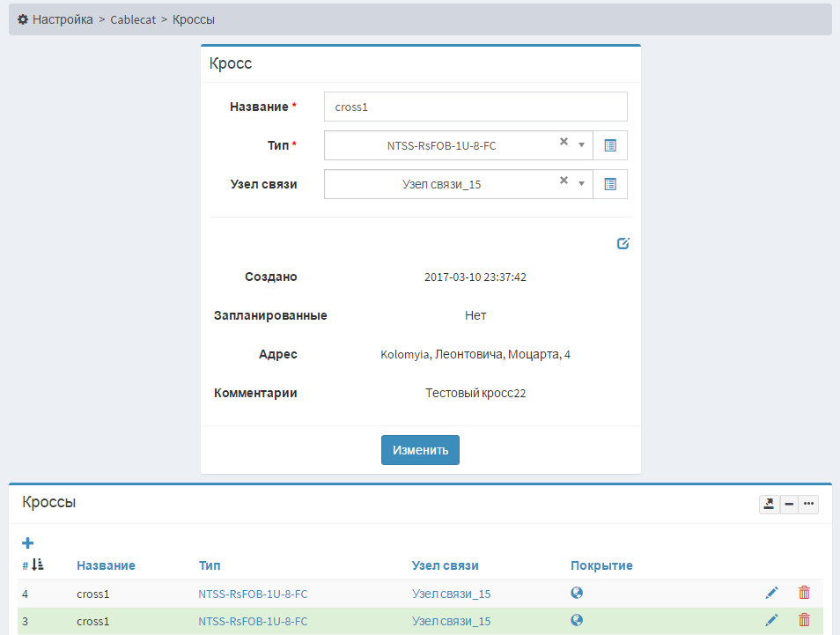Click the red trash icon in row 3
This screenshot has width=840, height=635.
[x=804, y=620]
